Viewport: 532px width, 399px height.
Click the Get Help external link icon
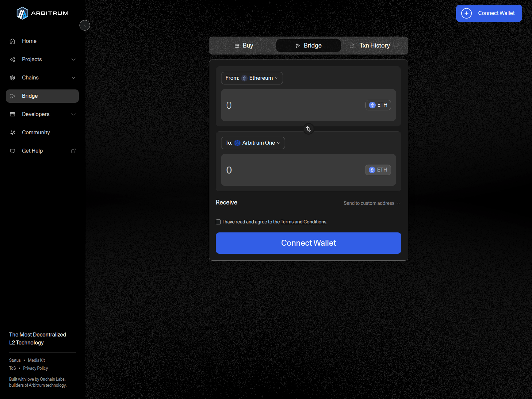(73, 151)
